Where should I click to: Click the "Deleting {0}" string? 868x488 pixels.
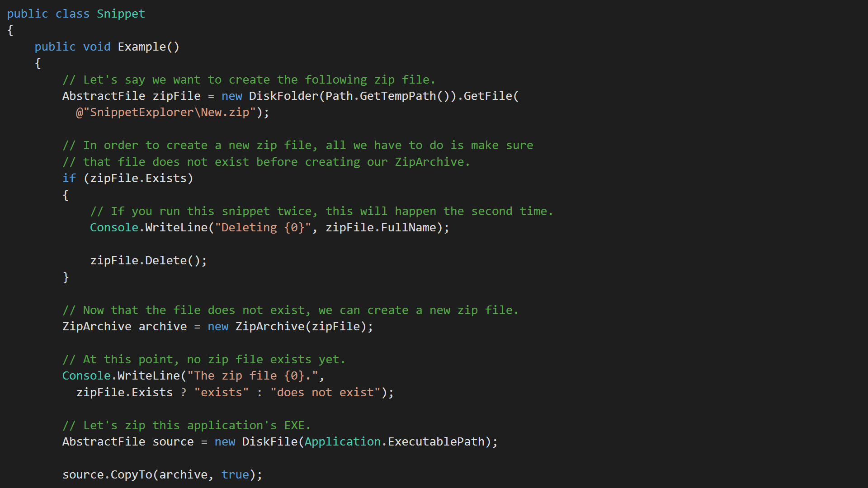(x=263, y=228)
